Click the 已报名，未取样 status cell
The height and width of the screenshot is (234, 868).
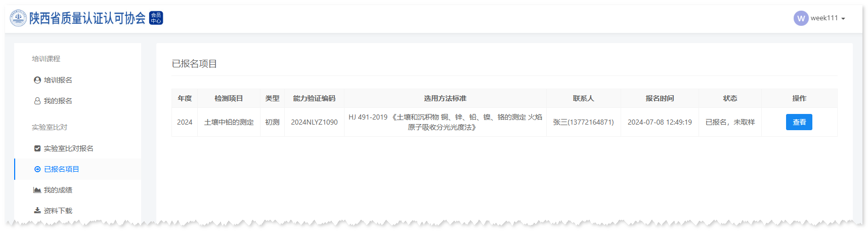(x=730, y=122)
